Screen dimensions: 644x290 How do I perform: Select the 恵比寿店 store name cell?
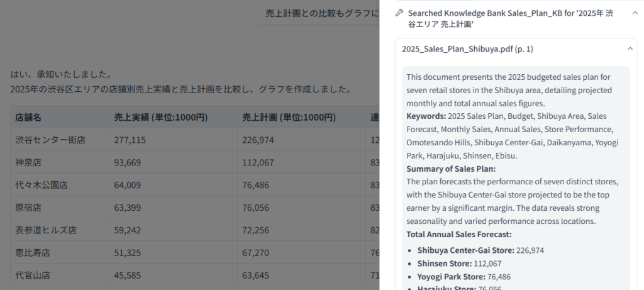[x=33, y=253]
